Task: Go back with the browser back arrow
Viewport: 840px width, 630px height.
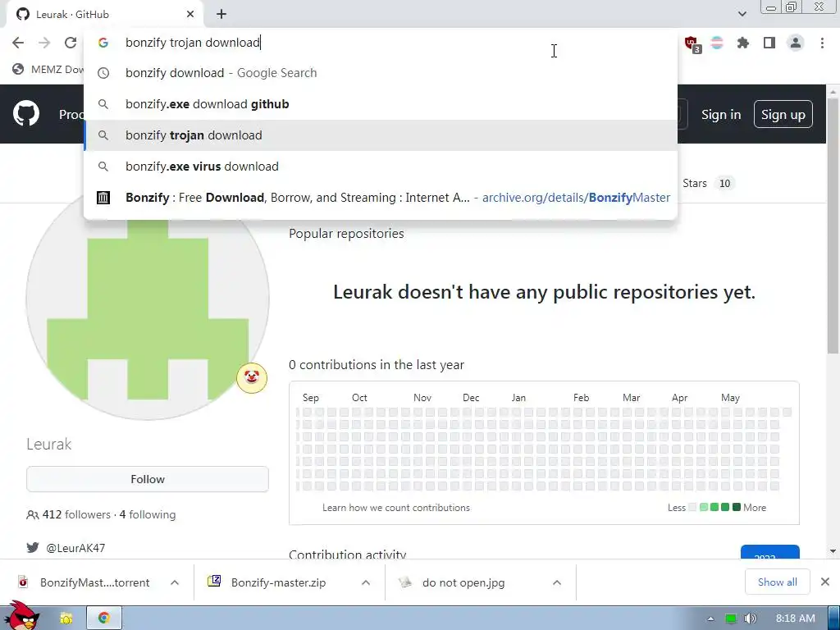Action: [18, 43]
